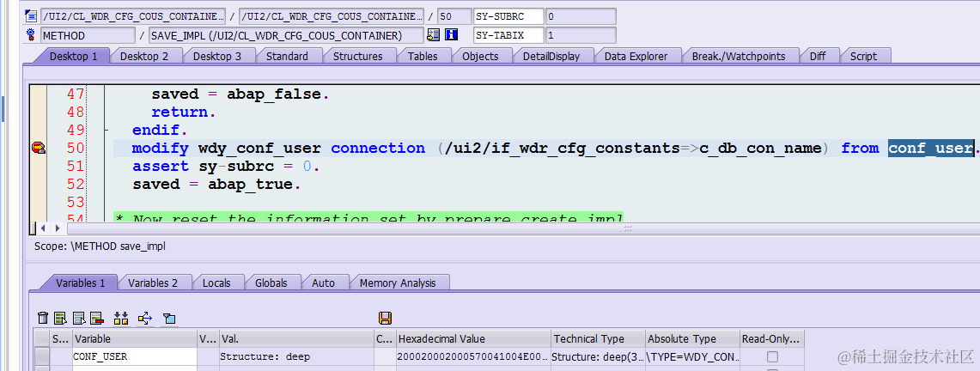Click the Val. column header

[x=296, y=338]
